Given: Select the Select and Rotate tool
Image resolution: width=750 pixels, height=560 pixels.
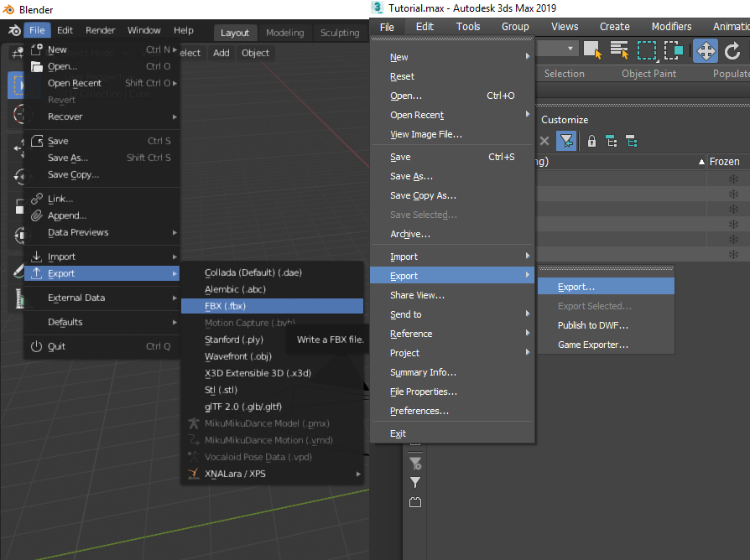Looking at the screenshot, I should point(732,50).
